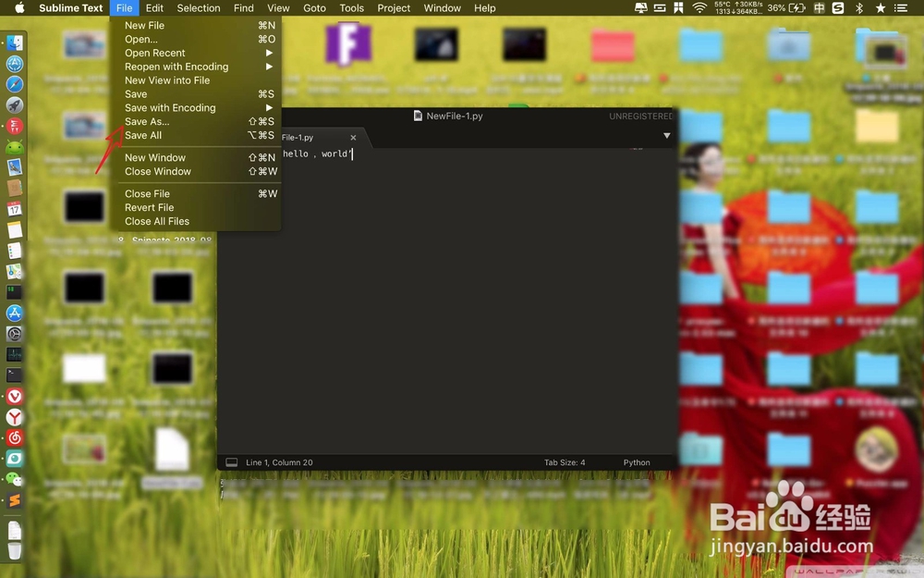The image size is (924, 578).
Task: Open Maps icon in Dock
Action: pyautogui.click(x=14, y=271)
